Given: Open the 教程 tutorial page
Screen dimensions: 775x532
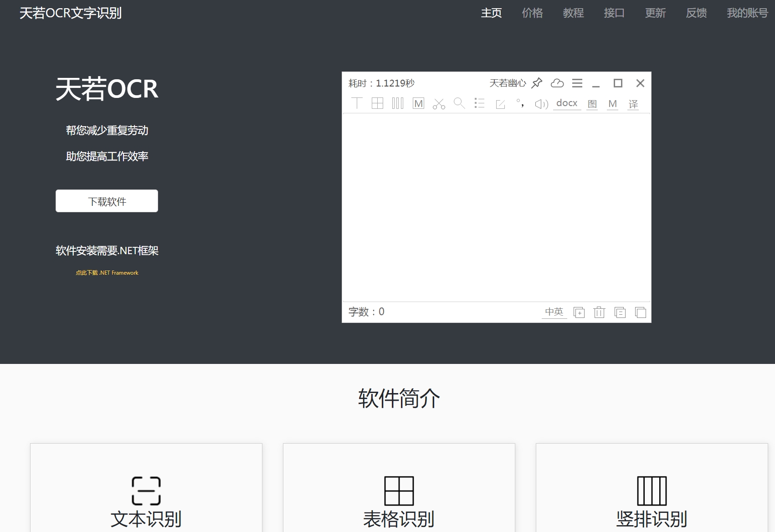Looking at the screenshot, I should click(x=574, y=13).
